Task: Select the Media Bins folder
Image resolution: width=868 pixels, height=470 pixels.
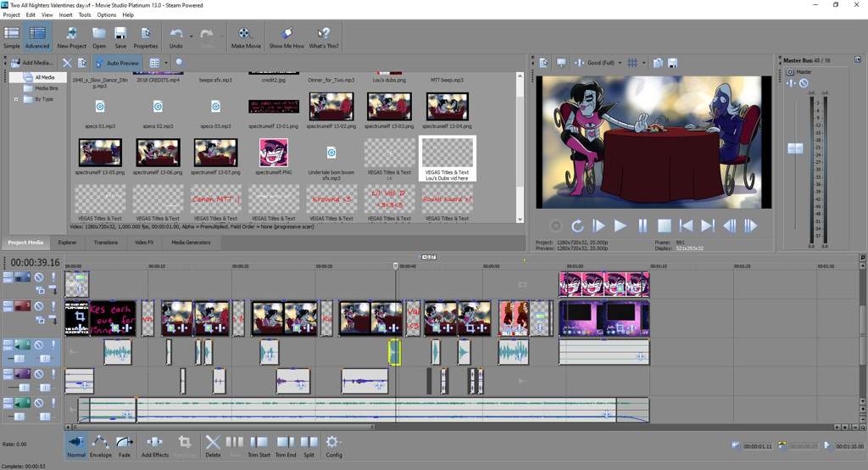Action: pyautogui.click(x=47, y=88)
